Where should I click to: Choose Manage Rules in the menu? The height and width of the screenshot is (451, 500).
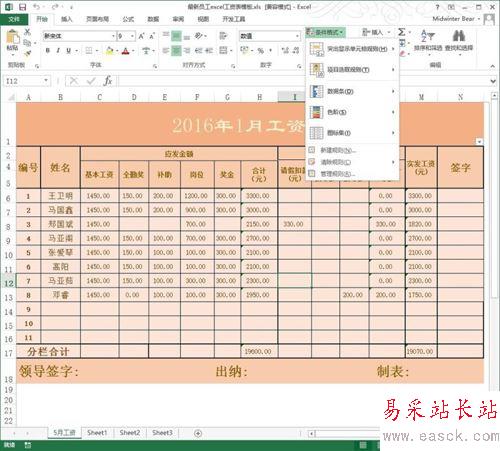(352, 174)
